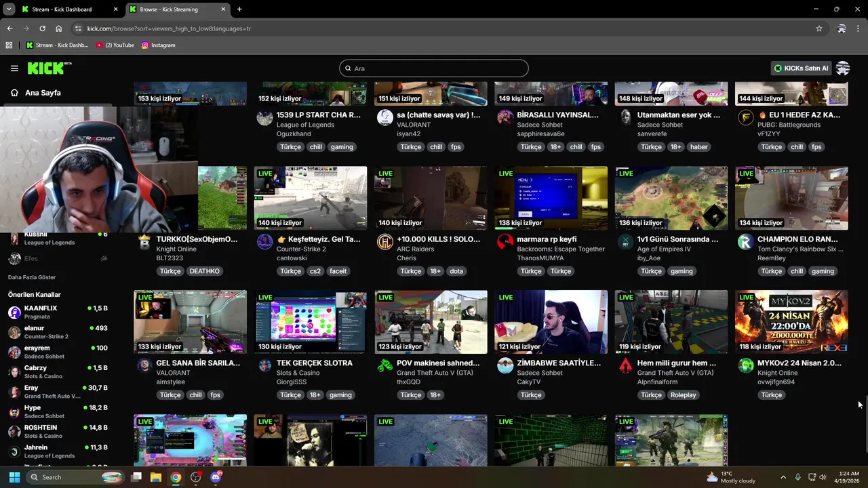Screen dimensions: 868x488
Task: Open ovwjifgn694 channel avatar
Action: 745,365
